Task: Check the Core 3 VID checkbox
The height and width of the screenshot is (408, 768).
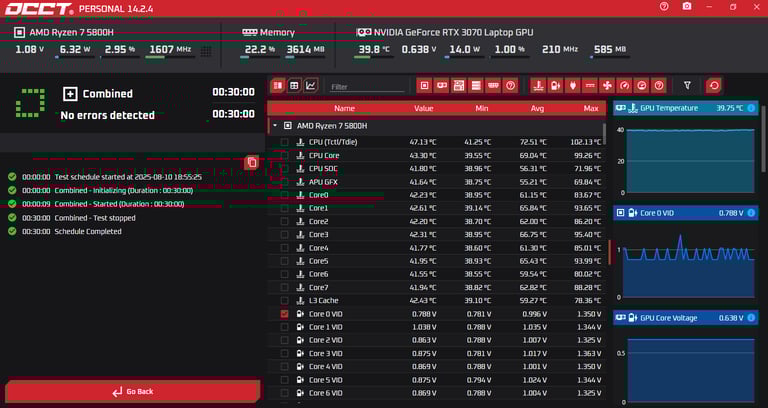Action: tap(284, 354)
